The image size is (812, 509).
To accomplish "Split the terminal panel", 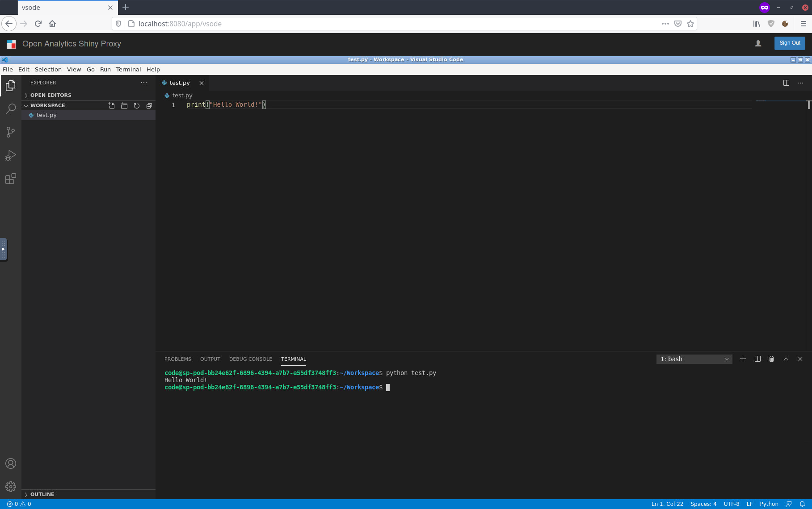I will tap(757, 359).
